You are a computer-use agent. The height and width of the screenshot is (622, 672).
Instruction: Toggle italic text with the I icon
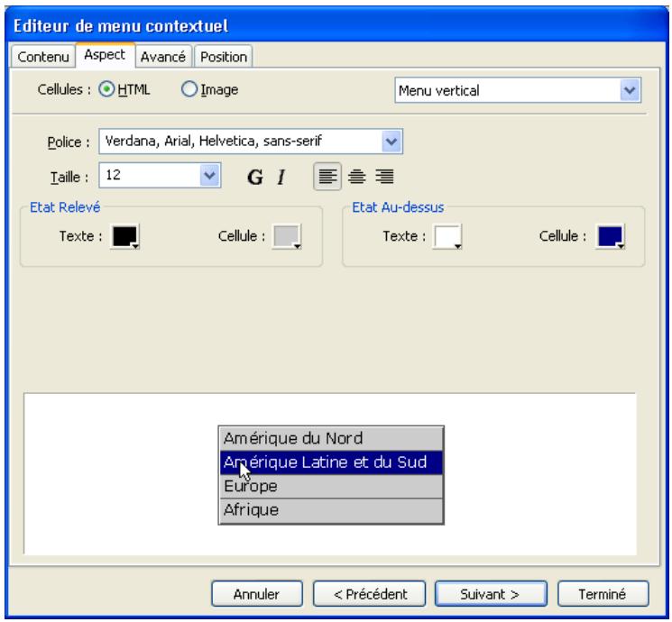[x=281, y=177]
